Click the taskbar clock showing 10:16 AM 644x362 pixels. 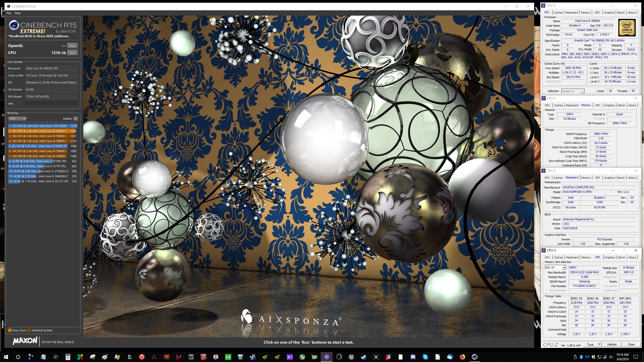click(x=622, y=357)
